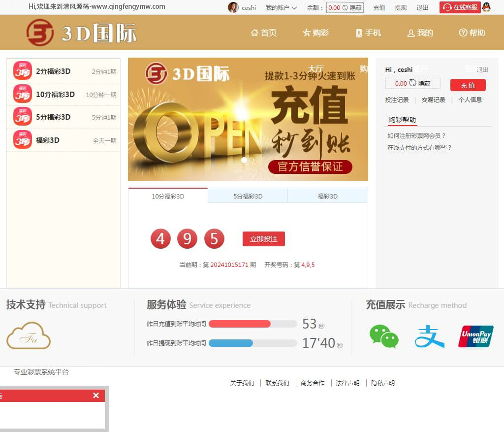Click the 立即投注 button
Screen dimensions: 504x432
tap(263, 239)
